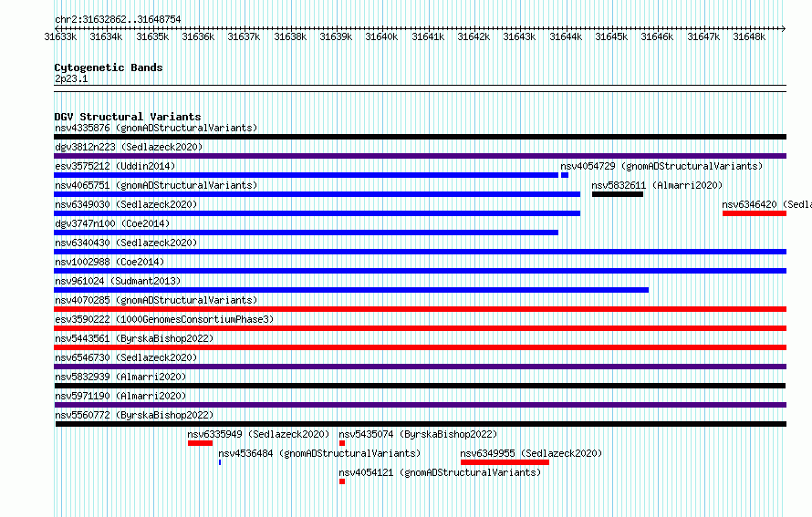The height and width of the screenshot is (517, 812).
Task: Select the blue nsv1002988 variant bar
Action: click(420, 271)
